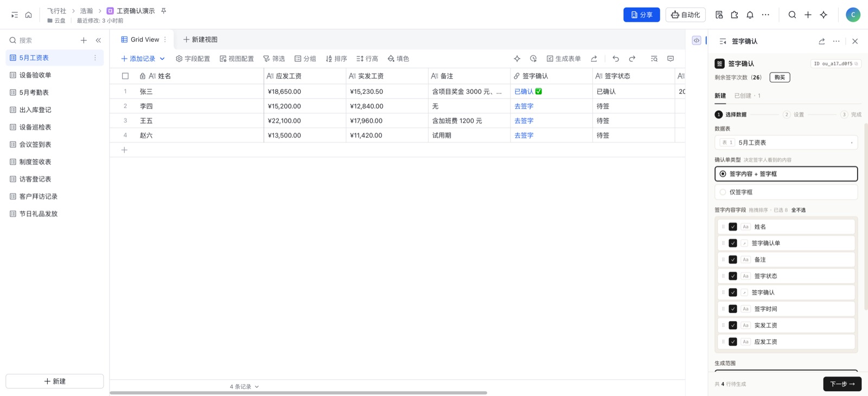
Task: Uncheck the 姓名 field checkbox in panel
Action: (x=733, y=227)
